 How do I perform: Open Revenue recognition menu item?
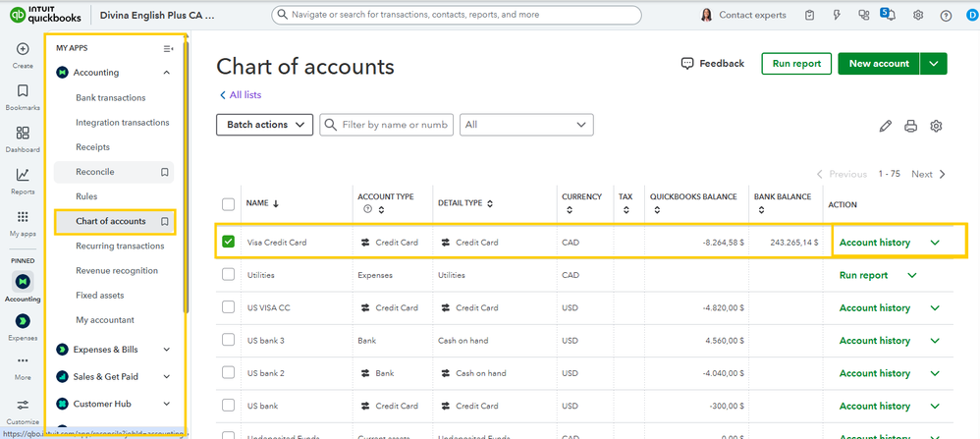117,271
